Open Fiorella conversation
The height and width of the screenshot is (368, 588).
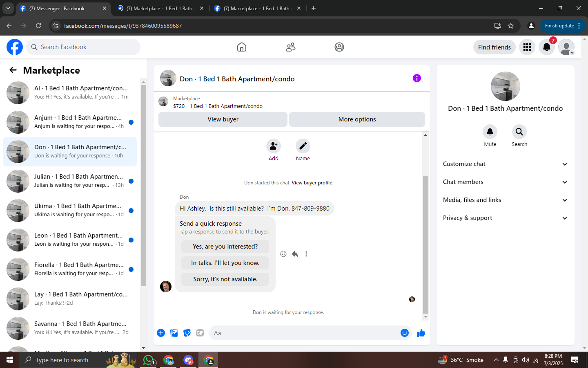[70, 269]
